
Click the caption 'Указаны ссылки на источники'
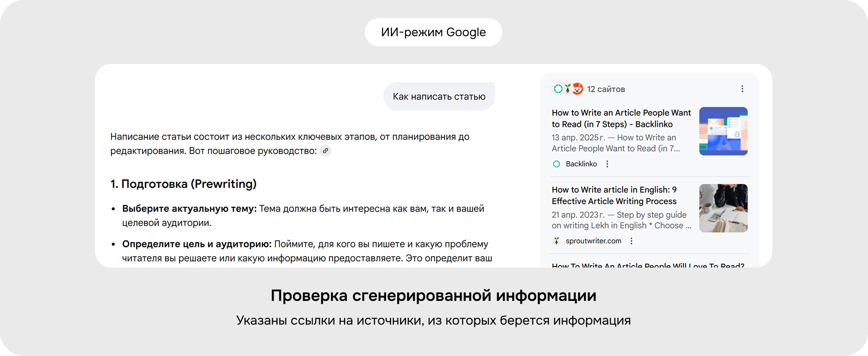330,321
